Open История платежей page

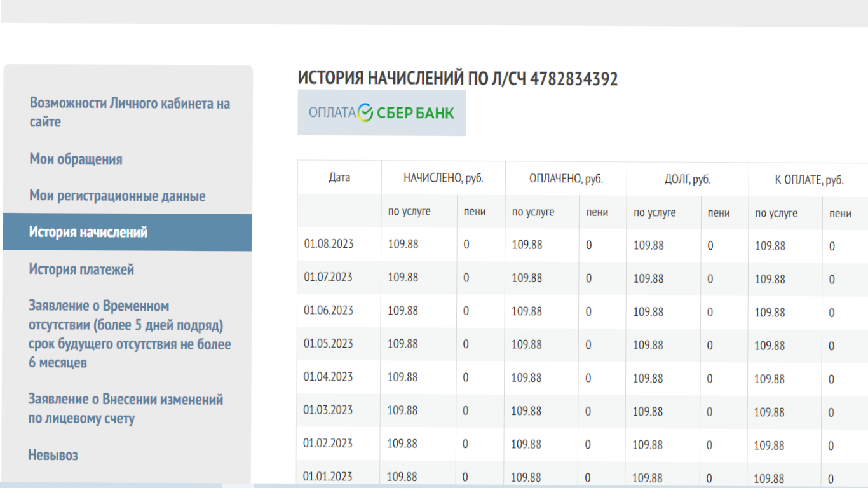point(81,269)
